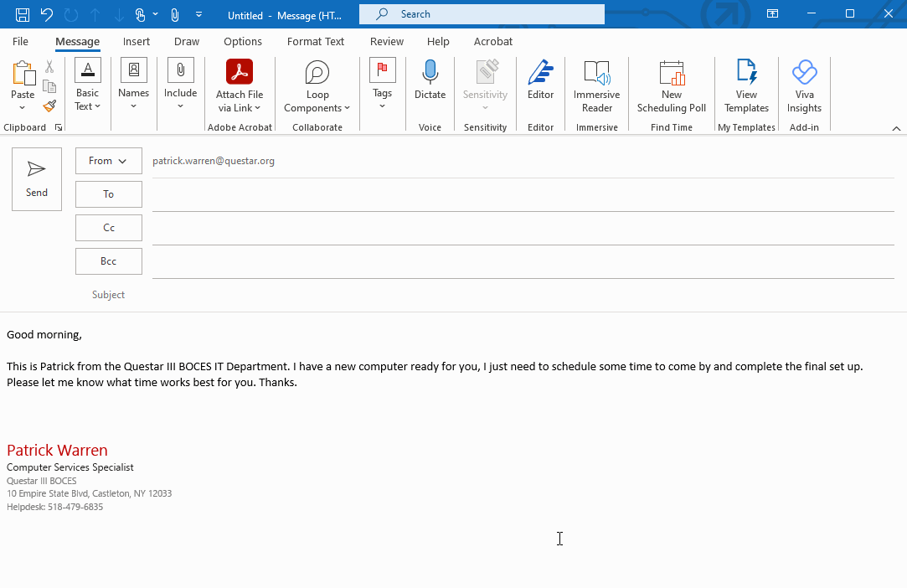Screen dimensions: 907x588
Task: Click into the Bcc address field
Action: click(523, 263)
